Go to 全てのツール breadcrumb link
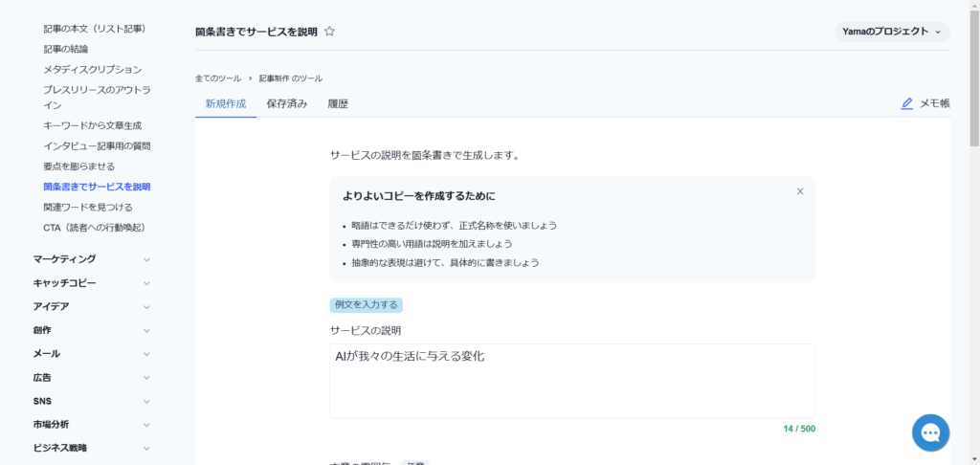Viewport: 980px width, 465px height. tap(218, 78)
